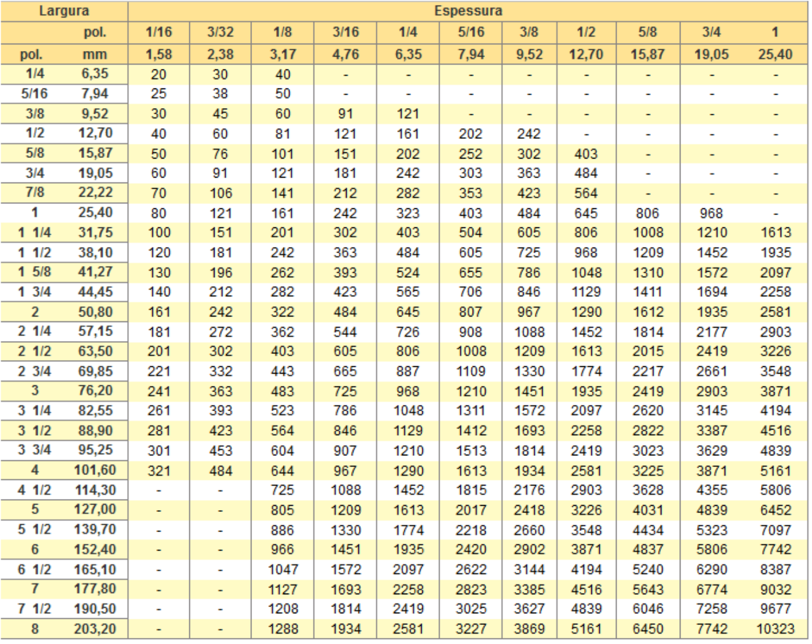Screen dimensions: 812x644
Task: Select the 1/16 thickness column header
Action: coord(159,33)
